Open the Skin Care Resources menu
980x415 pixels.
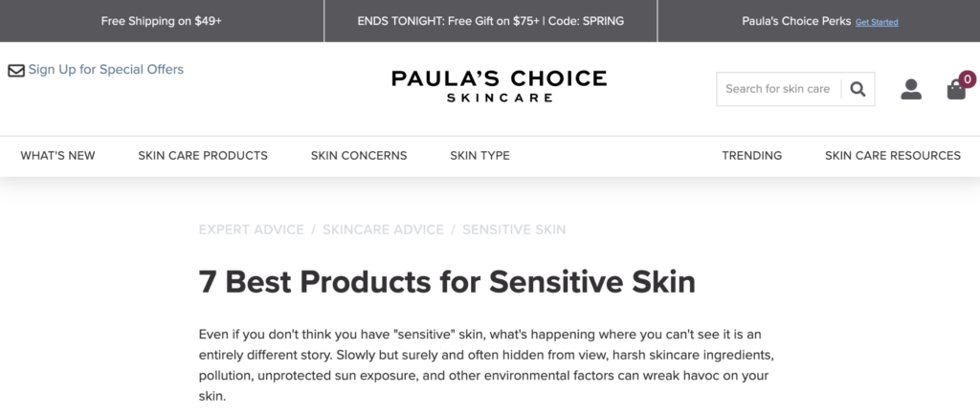[892, 156]
